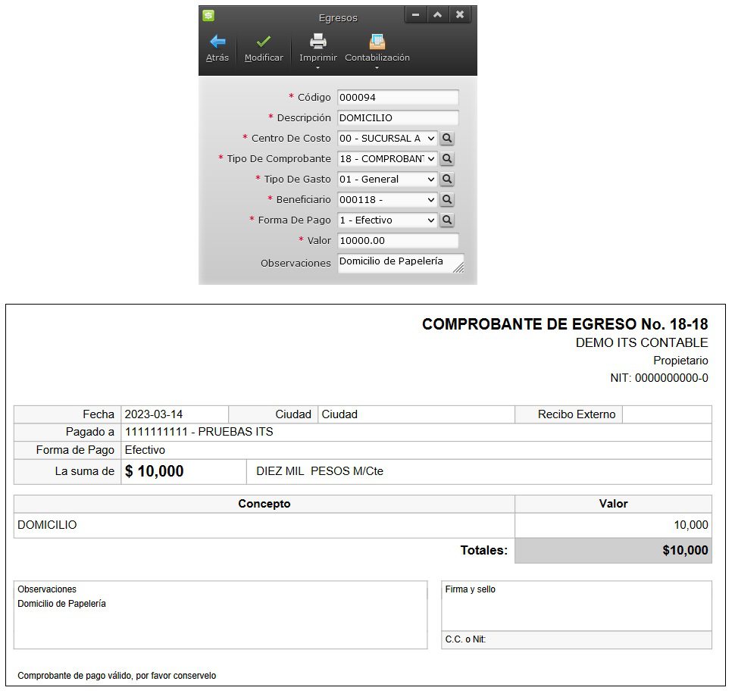Image resolution: width=735 pixels, height=700 pixels.
Task: Click 1111111111 - PRUEBAS ITS payee
Action: coord(199,432)
